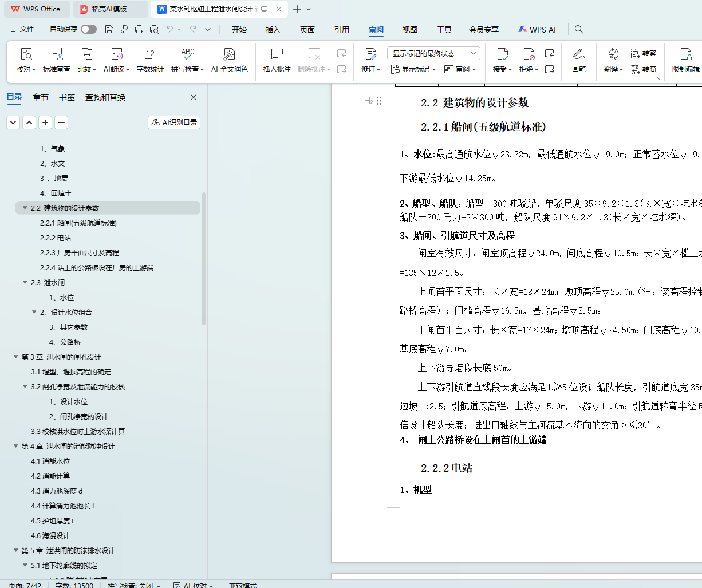Open the 书签 tab in navigation pane

point(67,97)
